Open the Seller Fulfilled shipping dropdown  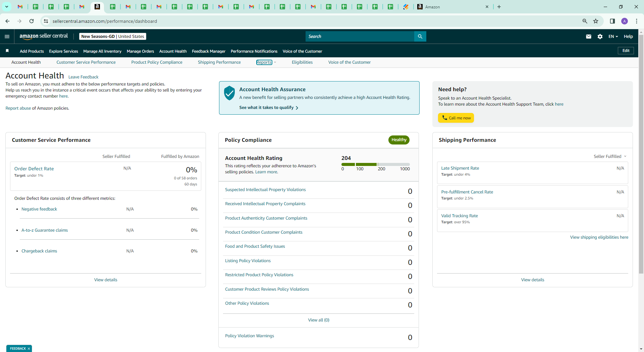pos(610,157)
